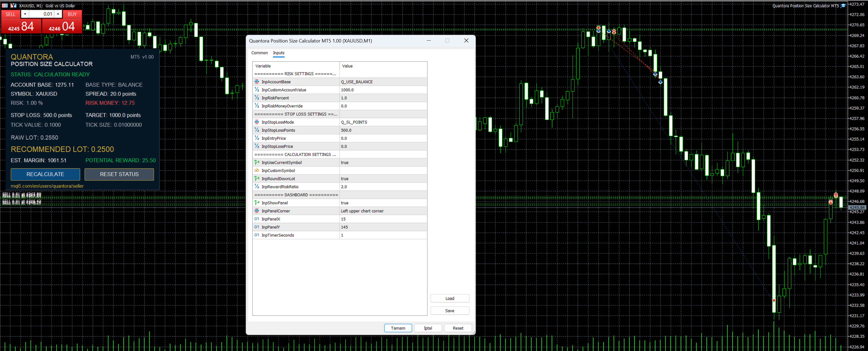Click the graduation cap expert icon

click(843, 5)
